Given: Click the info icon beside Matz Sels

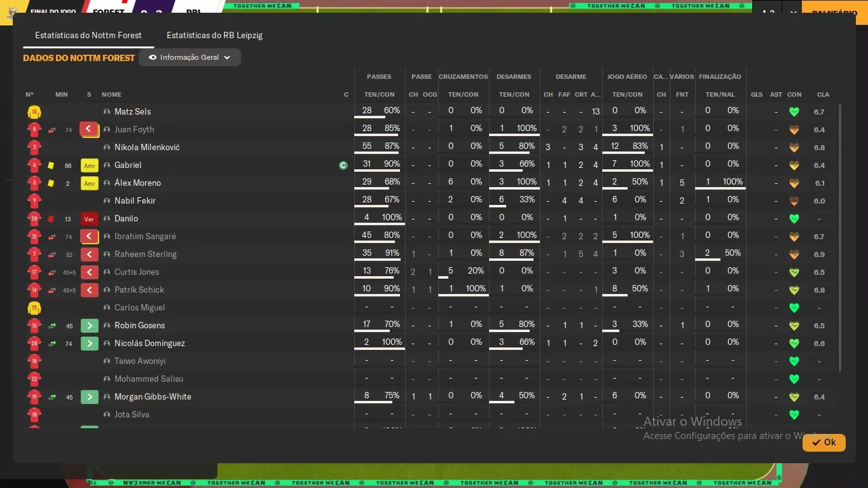Looking at the screenshot, I should tap(107, 112).
